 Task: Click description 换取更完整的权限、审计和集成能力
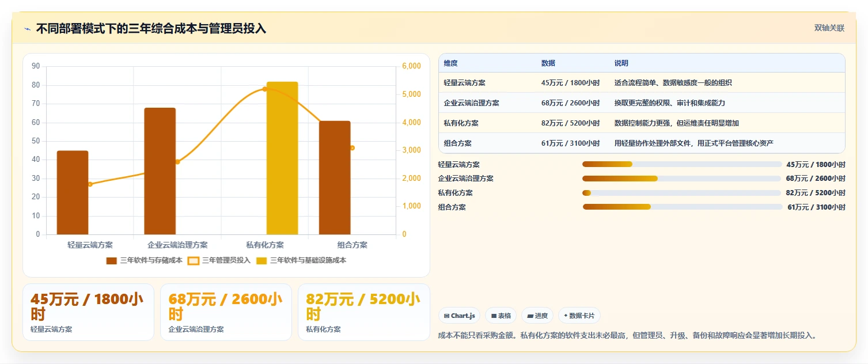point(669,103)
